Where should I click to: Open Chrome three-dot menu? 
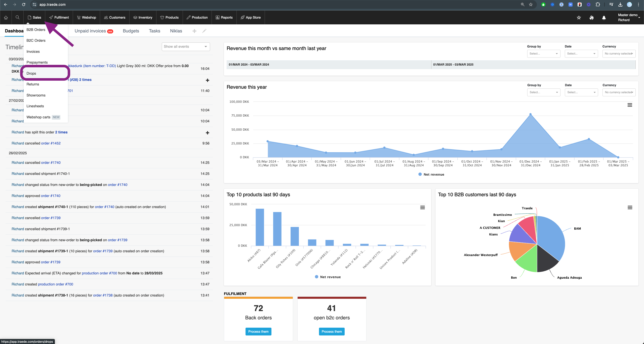638,5
